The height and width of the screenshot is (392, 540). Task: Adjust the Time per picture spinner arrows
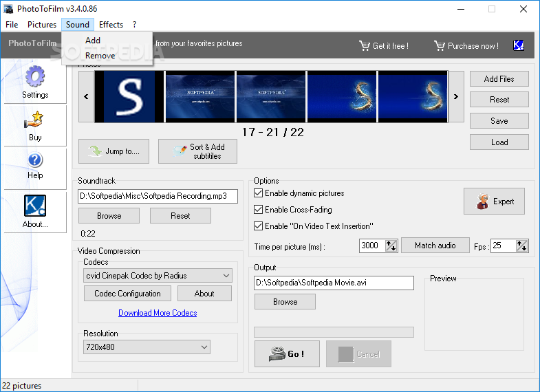click(391, 246)
